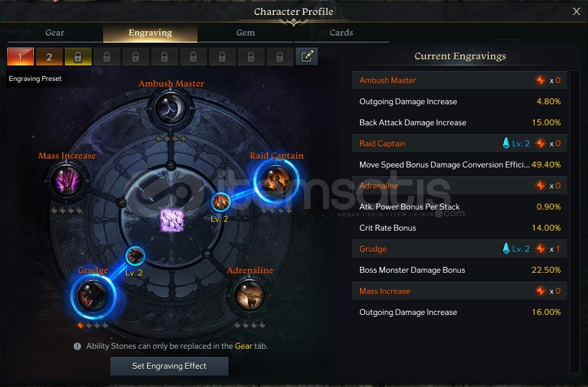Click the purple ability stone in center
588x387 pixels.
[x=172, y=220]
